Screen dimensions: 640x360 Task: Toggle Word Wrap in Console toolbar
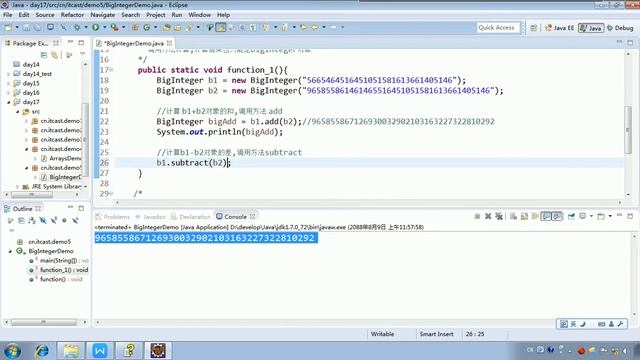tap(535, 216)
